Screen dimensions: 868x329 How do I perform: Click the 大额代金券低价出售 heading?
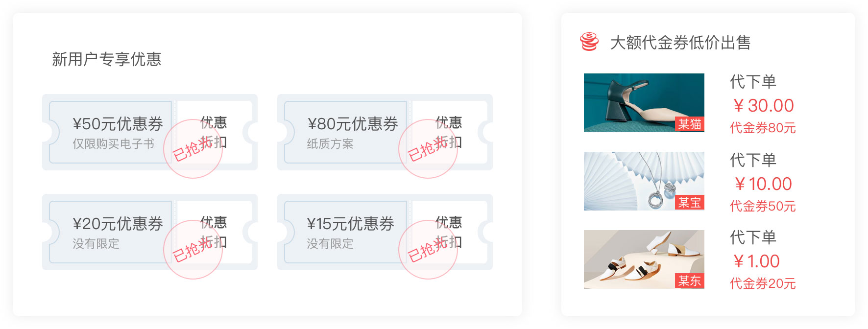tap(680, 43)
